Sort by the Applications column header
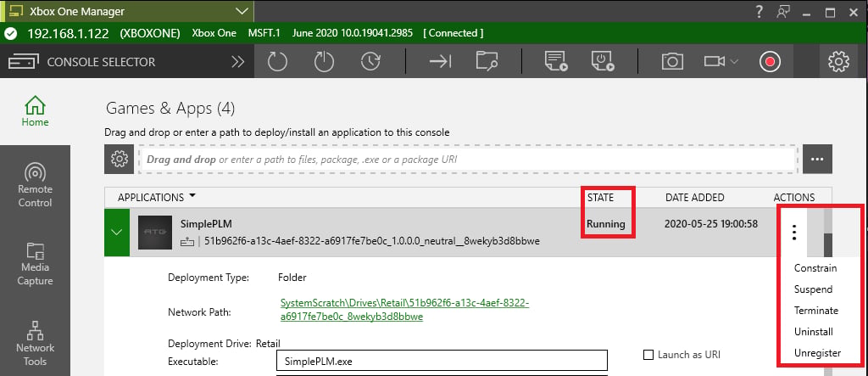Viewport: 868px width, 376px height. click(157, 198)
